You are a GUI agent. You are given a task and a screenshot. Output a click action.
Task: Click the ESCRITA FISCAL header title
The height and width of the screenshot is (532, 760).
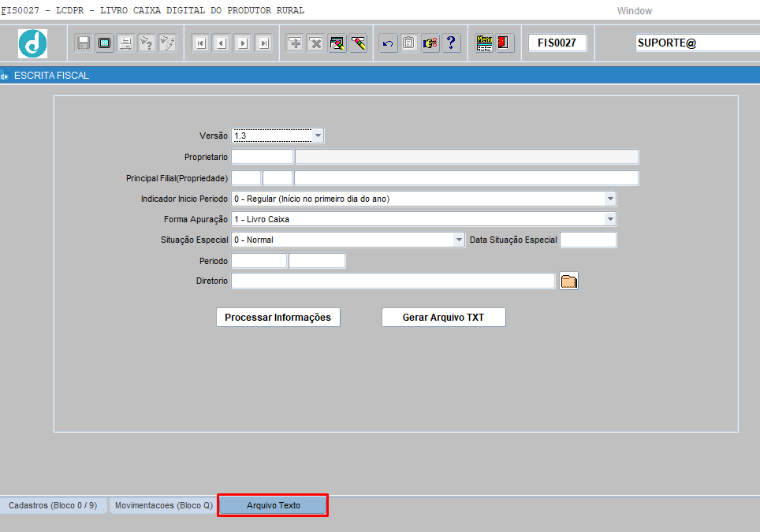tap(51, 76)
